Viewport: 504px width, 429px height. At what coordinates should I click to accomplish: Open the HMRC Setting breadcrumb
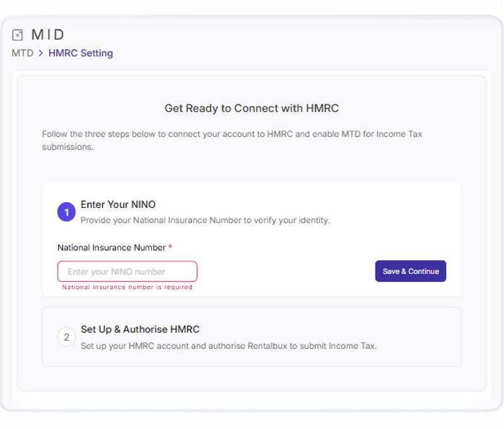(81, 53)
